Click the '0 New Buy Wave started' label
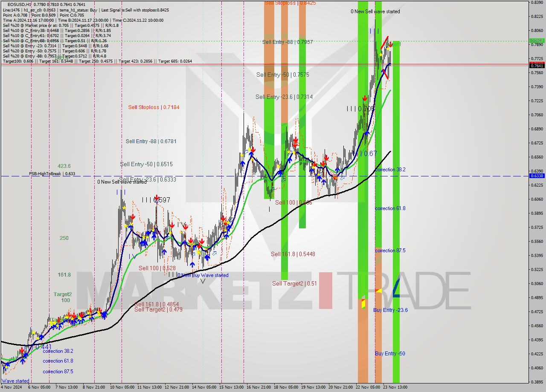The width and height of the screenshot is (546, 392). coord(203,275)
